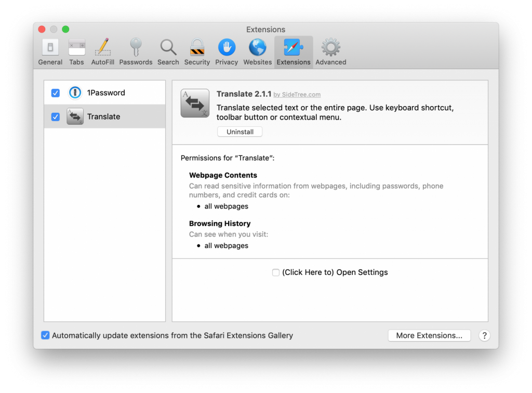Click 'all webpages' under Browsing History
The image size is (532, 393).
[227, 246]
